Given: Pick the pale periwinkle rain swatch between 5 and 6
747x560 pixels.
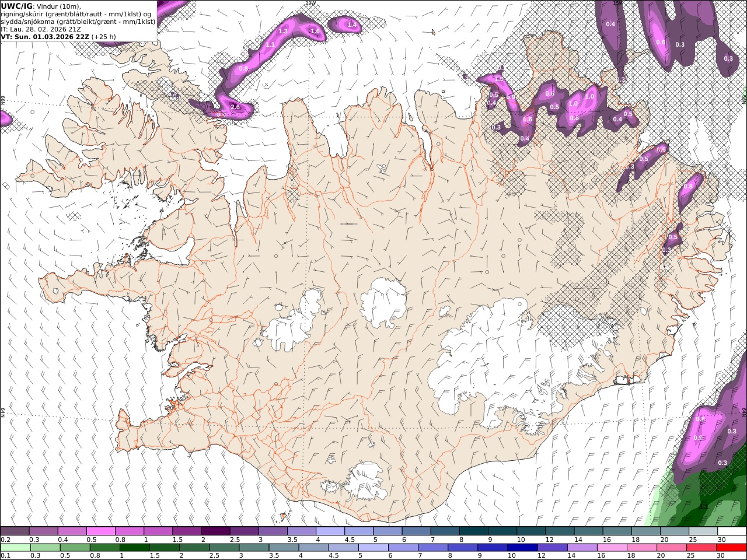Looking at the screenshot, I should point(373,547).
